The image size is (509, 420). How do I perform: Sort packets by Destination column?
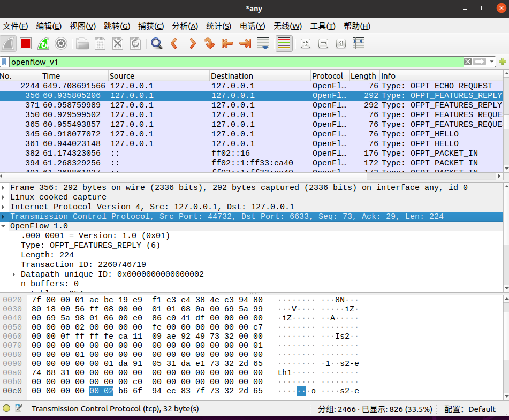coord(260,76)
